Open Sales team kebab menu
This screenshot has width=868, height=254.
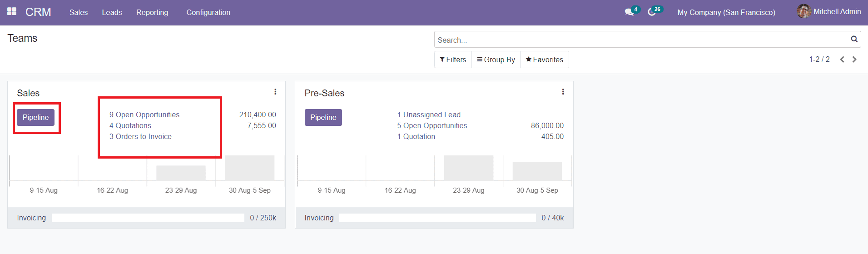(275, 92)
